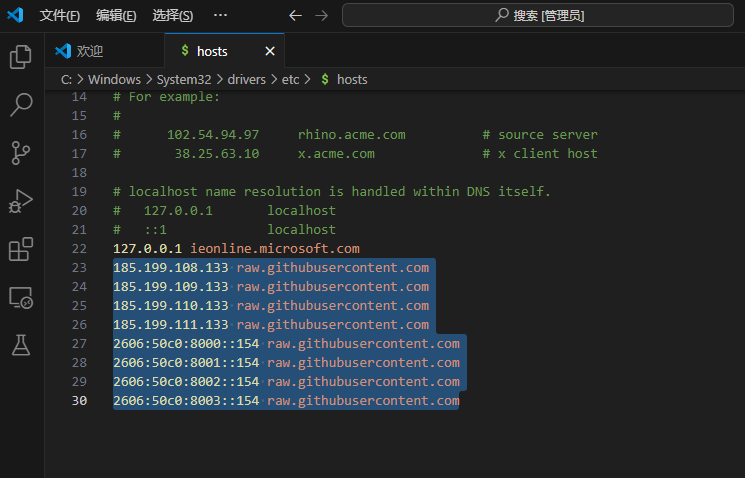Open the Extensions view icon

(21, 249)
